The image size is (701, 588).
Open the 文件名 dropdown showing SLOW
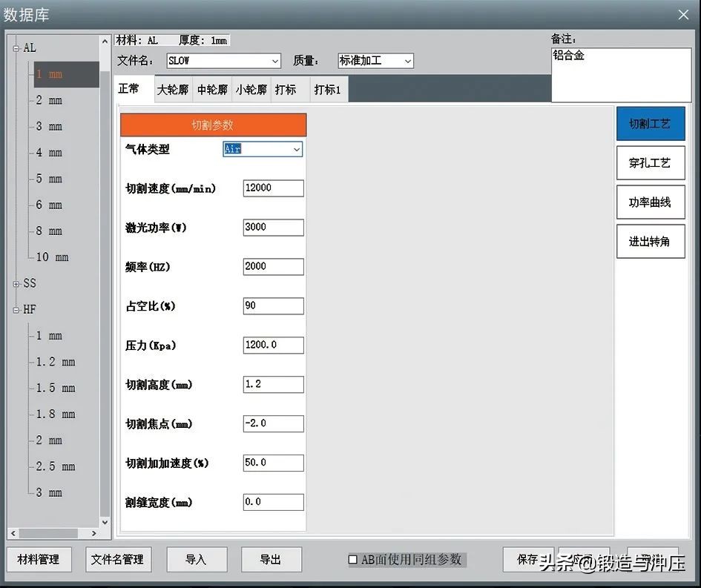275,61
